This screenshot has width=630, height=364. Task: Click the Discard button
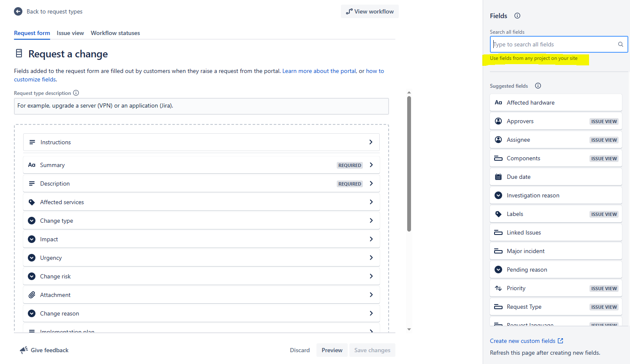300,350
